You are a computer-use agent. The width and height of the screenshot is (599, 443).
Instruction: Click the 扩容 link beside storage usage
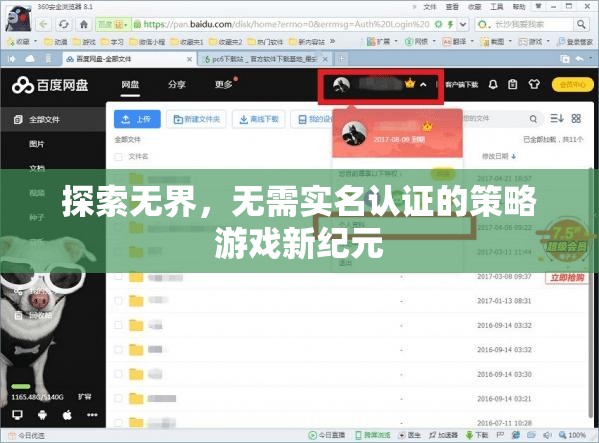[84, 397]
